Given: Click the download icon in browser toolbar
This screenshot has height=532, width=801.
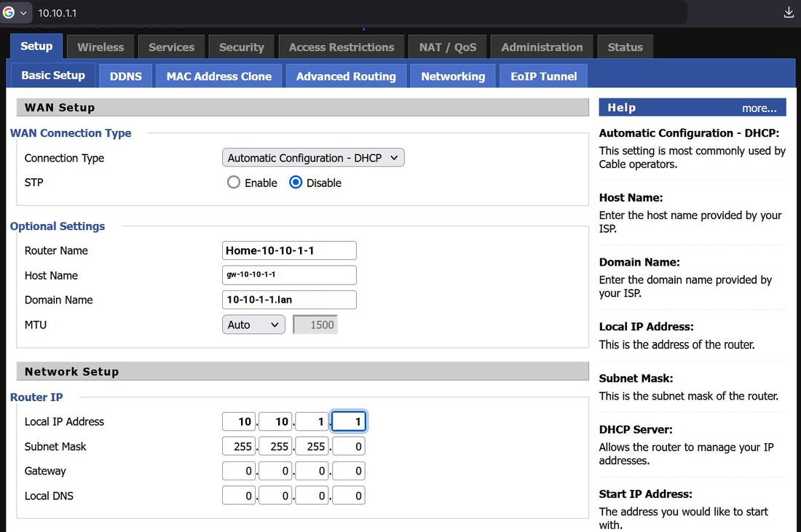Looking at the screenshot, I should [789, 13].
